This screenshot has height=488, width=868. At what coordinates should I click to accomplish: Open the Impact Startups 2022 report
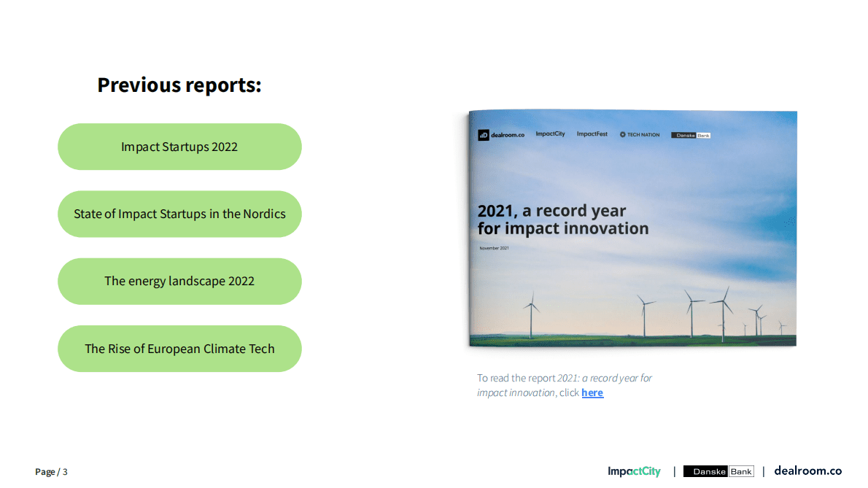pyautogui.click(x=179, y=147)
